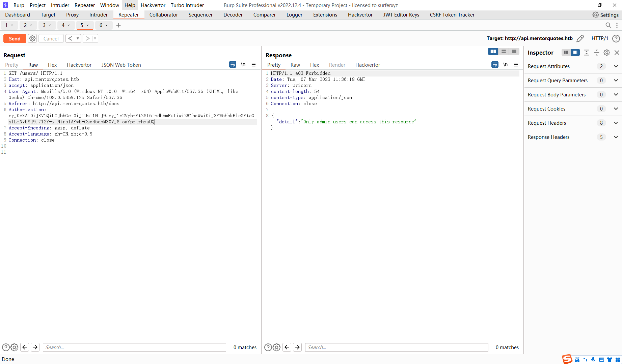Select top-bottom layout view
Image resolution: width=622 pixels, height=364 pixels.
tap(504, 51)
